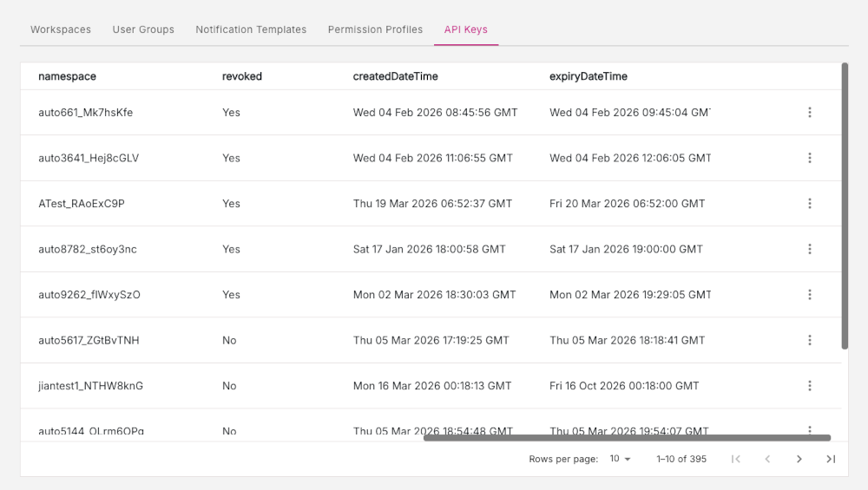Switch to the Workspaces tab
The width and height of the screenshot is (868, 490).
[61, 29]
